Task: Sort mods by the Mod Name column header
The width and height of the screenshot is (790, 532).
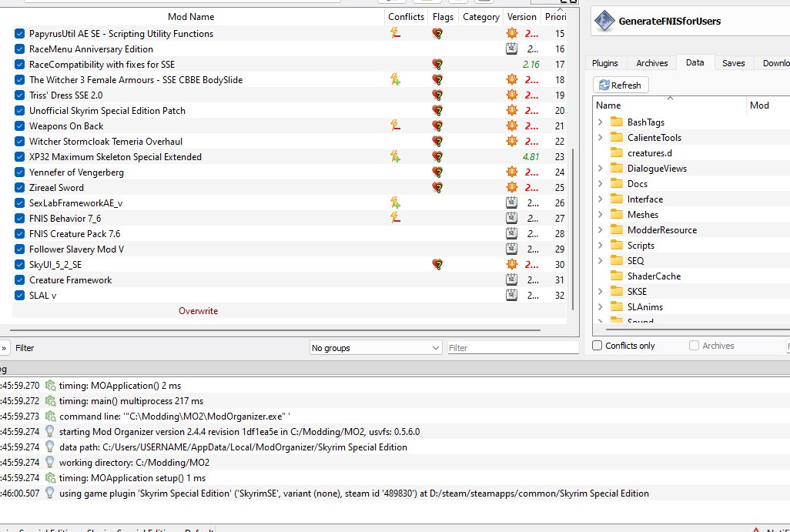Action: (191, 17)
